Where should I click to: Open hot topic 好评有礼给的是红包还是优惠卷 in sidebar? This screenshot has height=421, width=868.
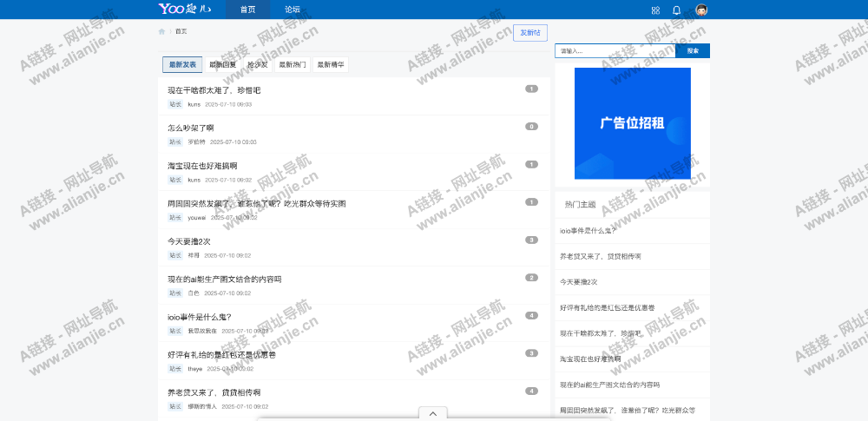point(608,307)
